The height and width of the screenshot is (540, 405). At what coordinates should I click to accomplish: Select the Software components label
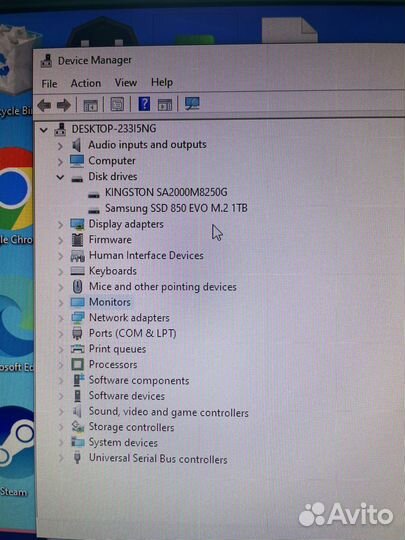click(139, 381)
